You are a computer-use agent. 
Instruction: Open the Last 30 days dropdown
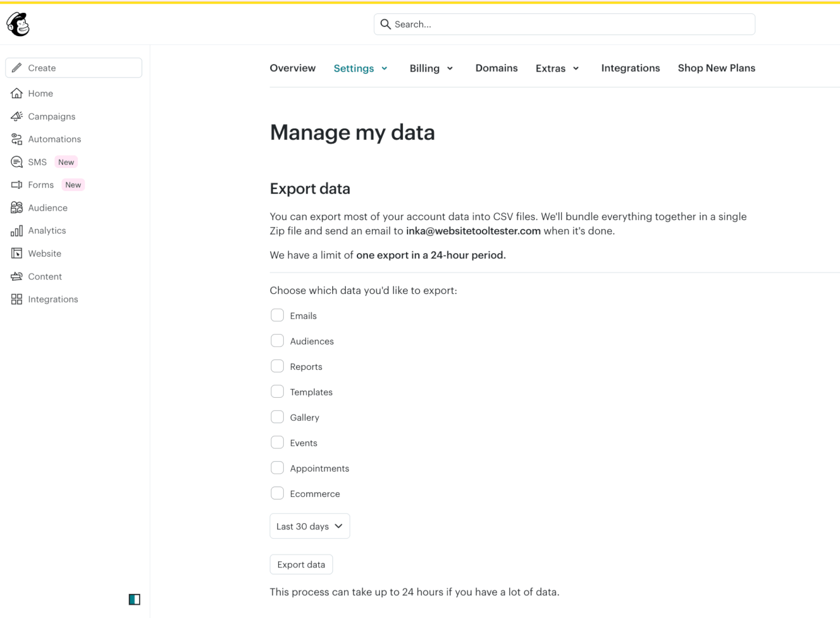point(310,526)
